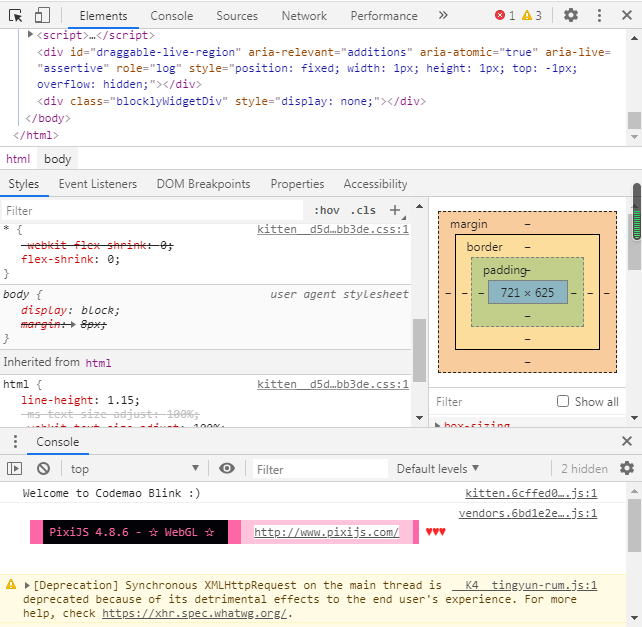Toggle live expression eye icon
Screen dimensions: 642x627
227,468
